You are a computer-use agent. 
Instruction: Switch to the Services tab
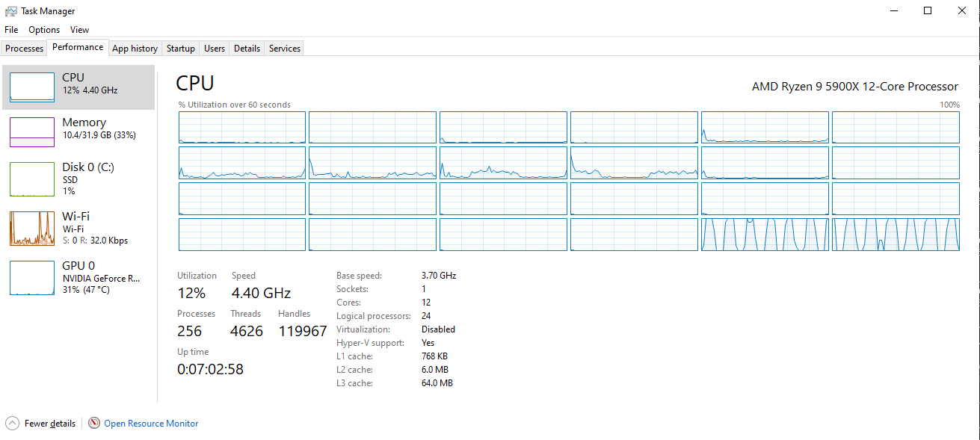[285, 49]
